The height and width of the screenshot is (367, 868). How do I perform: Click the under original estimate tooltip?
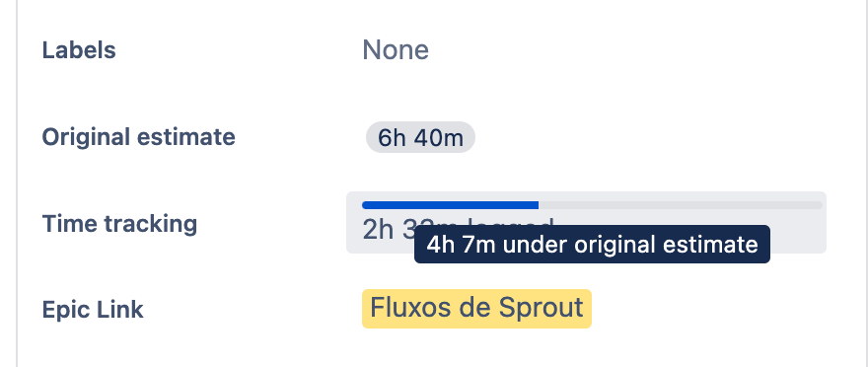pyautogui.click(x=592, y=244)
